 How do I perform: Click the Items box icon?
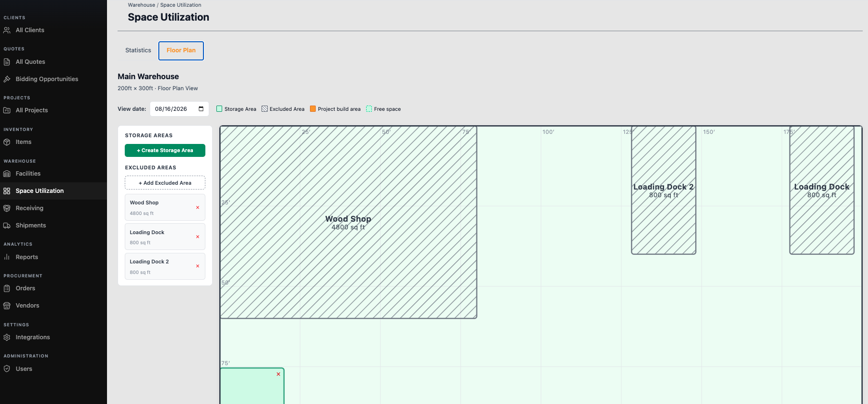coord(7,142)
